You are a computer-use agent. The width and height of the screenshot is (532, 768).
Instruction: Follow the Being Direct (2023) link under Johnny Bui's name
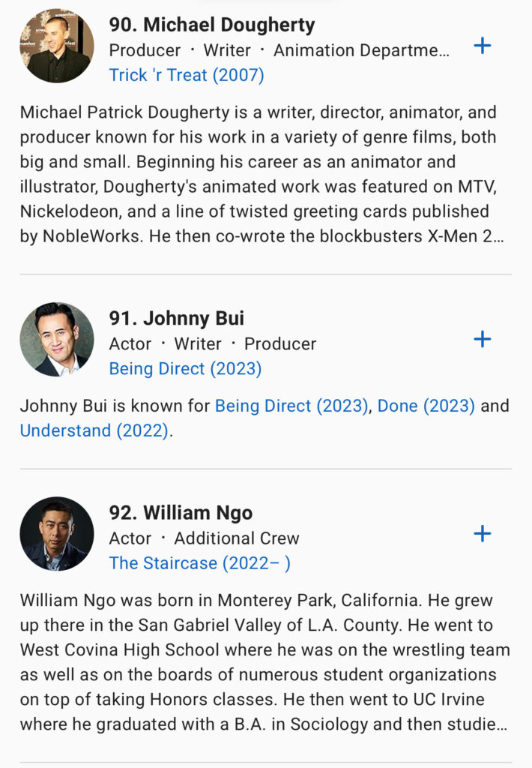click(185, 369)
